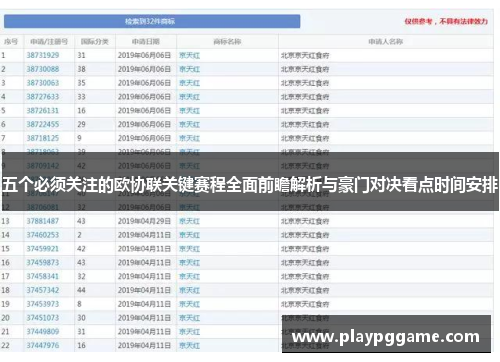Open registration number 38727633

click(43, 97)
